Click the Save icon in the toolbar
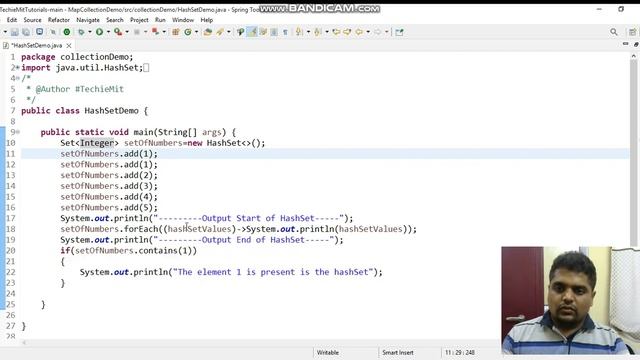This screenshot has height=360, width=640. tap(15, 32)
